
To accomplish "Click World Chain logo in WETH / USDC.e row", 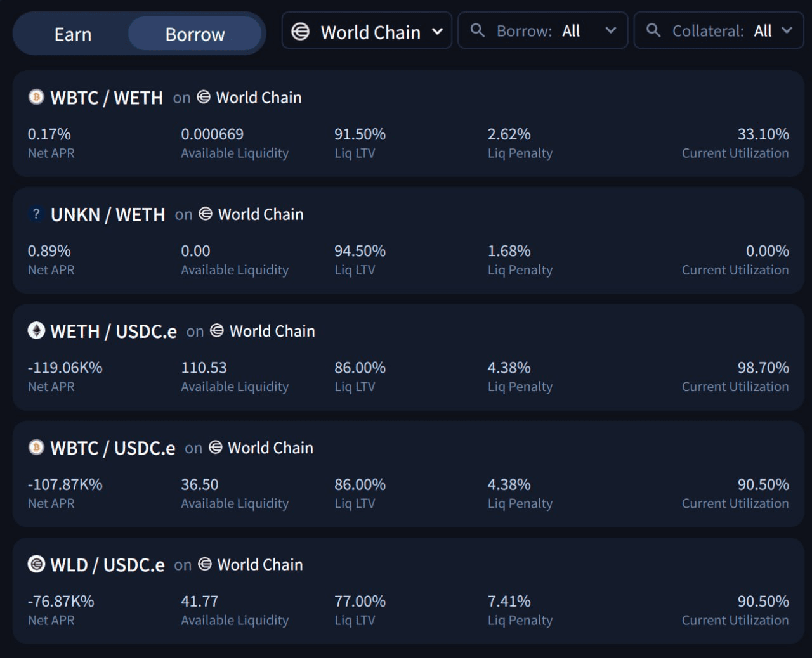I will pyautogui.click(x=217, y=330).
